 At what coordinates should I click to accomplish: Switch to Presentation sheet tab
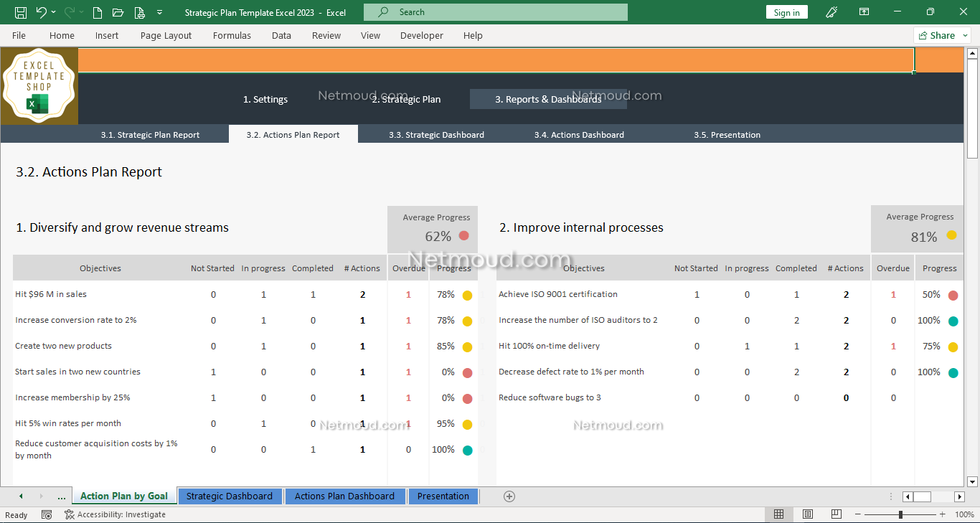pyautogui.click(x=443, y=496)
